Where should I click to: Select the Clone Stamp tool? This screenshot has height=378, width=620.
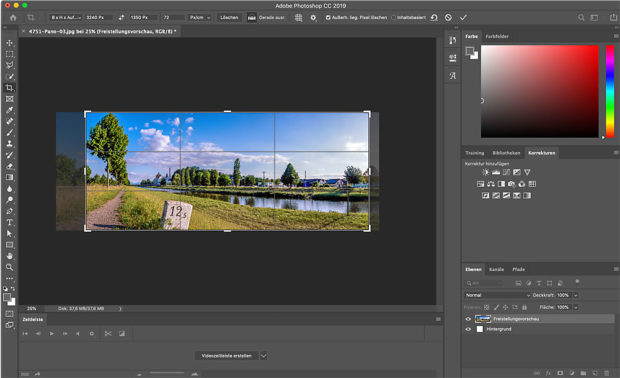pyautogui.click(x=9, y=144)
